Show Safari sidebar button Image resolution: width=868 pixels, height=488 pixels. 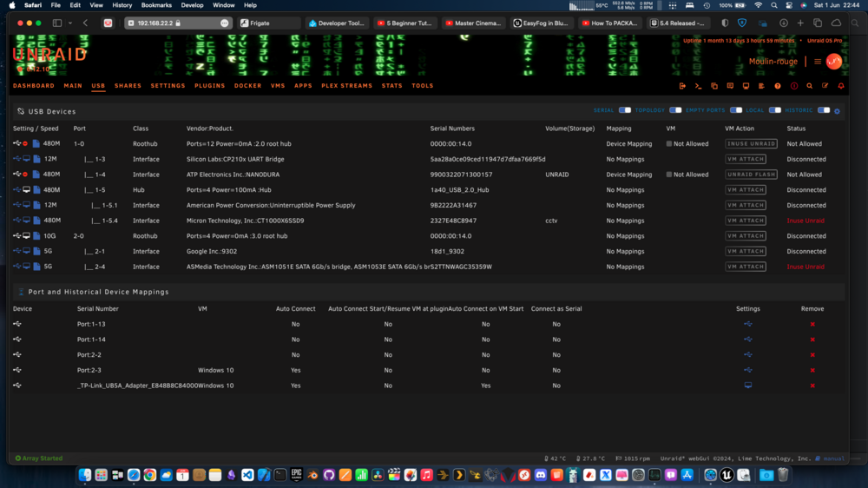coord(57,23)
